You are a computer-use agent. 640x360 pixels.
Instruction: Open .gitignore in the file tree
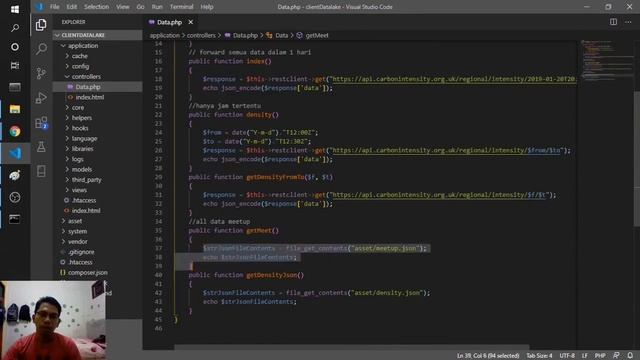click(x=98, y=252)
